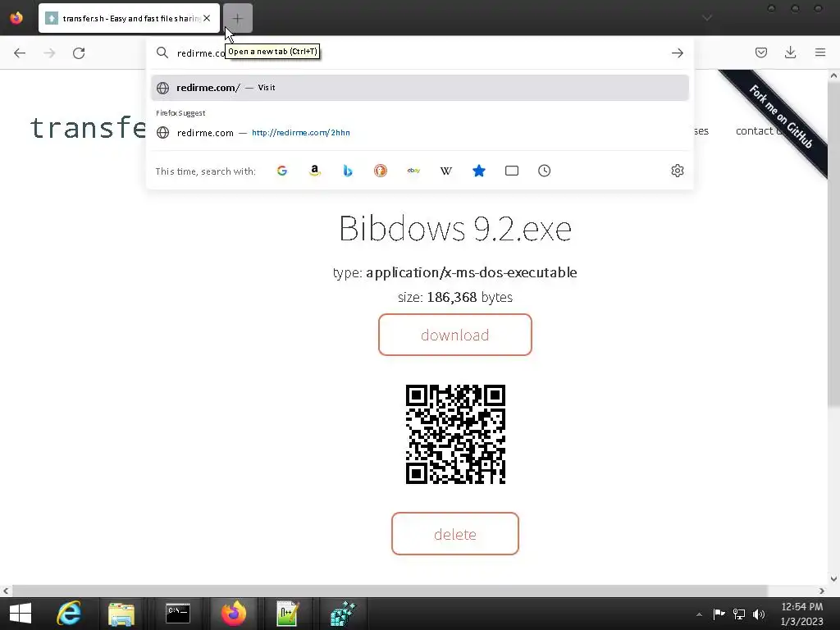Screen dimensions: 840x630
Task: Click vertical scrollbar up arrow
Action: (833, 75)
